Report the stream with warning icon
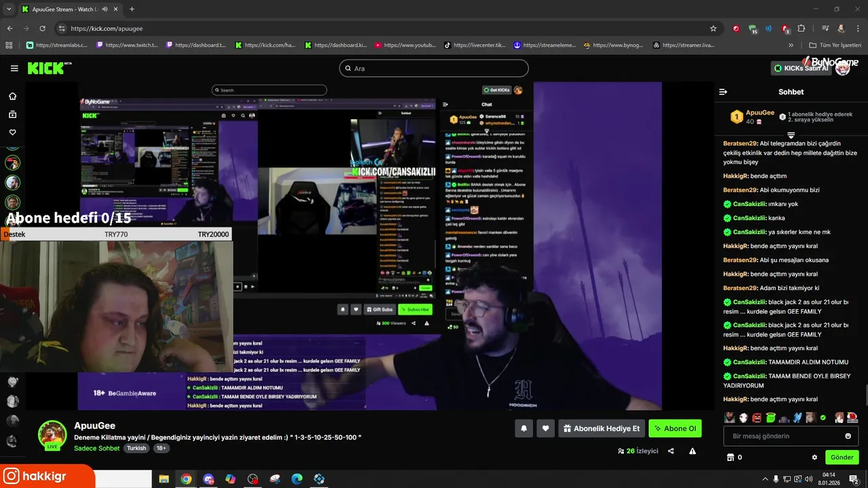 (x=692, y=451)
